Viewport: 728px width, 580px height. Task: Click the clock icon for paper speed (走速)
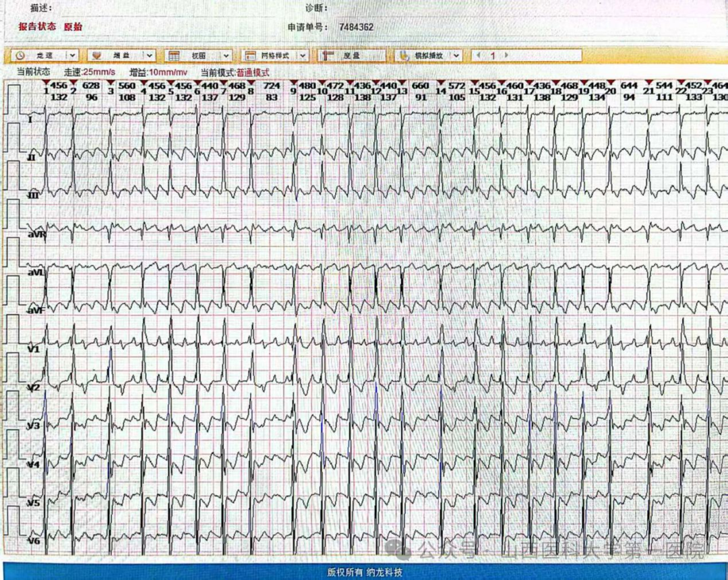(20, 56)
